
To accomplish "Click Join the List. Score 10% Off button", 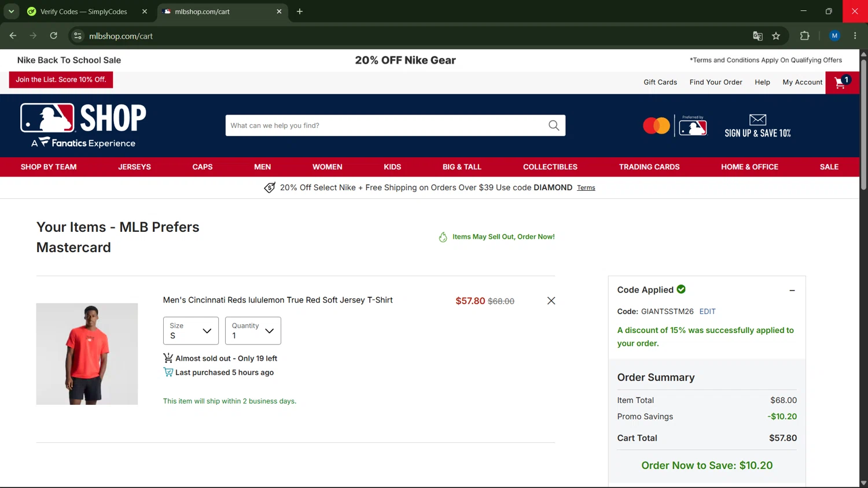I will tap(61, 80).
